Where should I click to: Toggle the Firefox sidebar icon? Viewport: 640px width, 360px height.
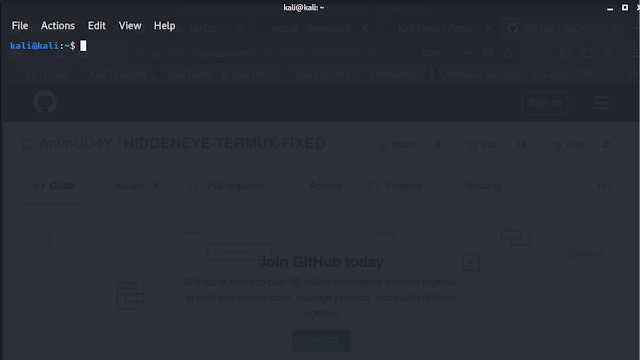point(587,53)
